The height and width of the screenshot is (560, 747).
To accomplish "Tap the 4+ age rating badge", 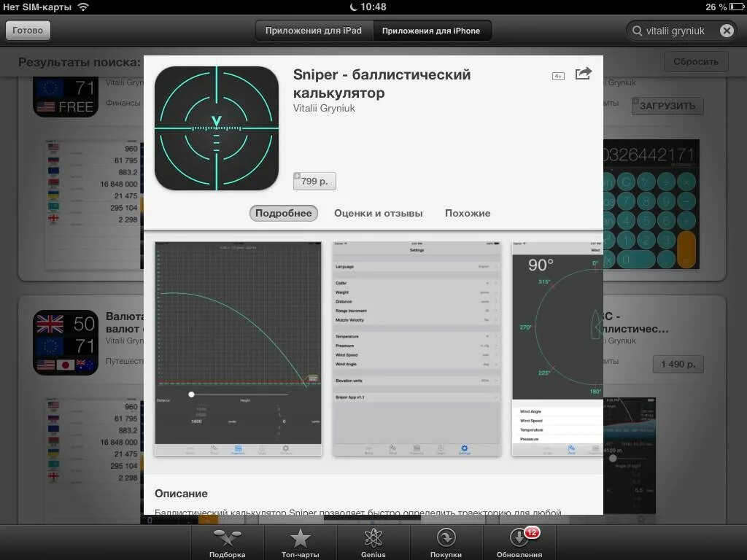I will pyautogui.click(x=558, y=76).
